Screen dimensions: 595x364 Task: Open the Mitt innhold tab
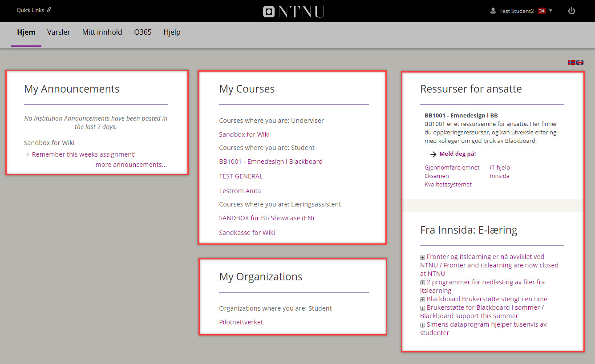(102, 32)
